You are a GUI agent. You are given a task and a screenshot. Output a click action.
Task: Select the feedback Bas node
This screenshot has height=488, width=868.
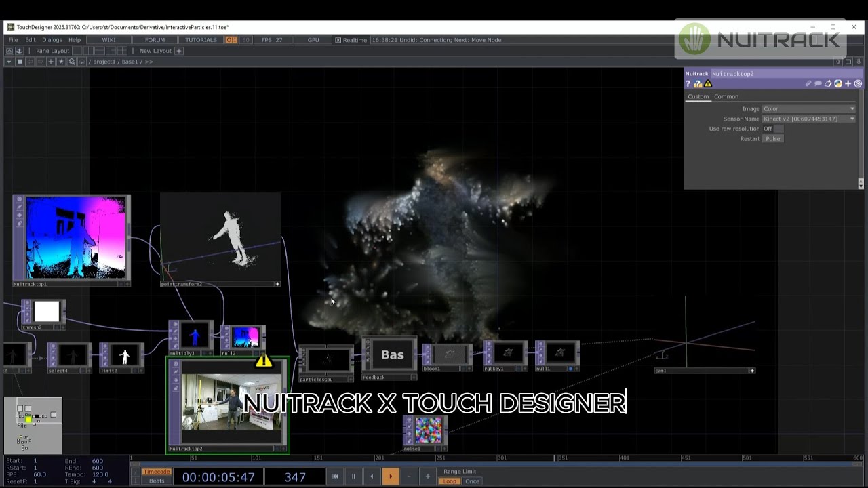point(390,359)
